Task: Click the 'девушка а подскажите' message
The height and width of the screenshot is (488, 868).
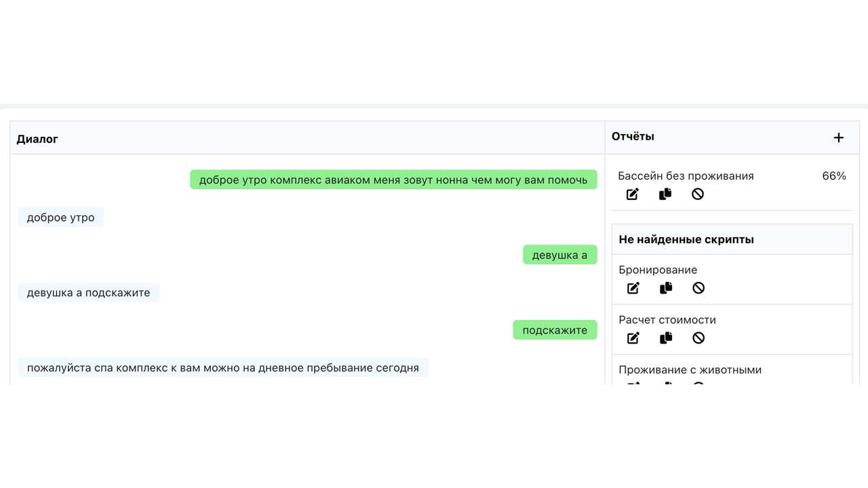Action: (x=89, y=293)
